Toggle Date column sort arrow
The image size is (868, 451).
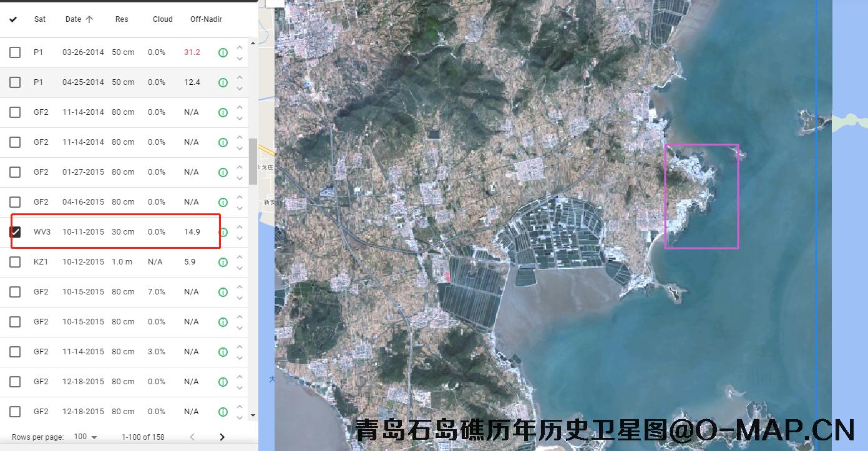click(89, 19)
